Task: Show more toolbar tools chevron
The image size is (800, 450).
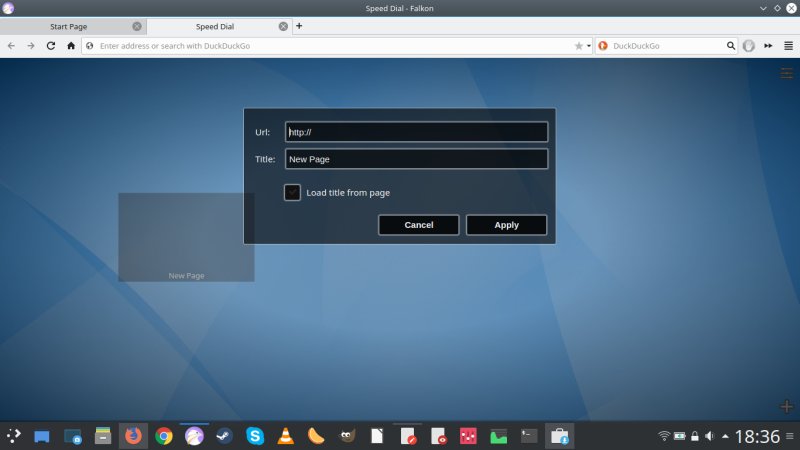Action: (x=768, y=46)
